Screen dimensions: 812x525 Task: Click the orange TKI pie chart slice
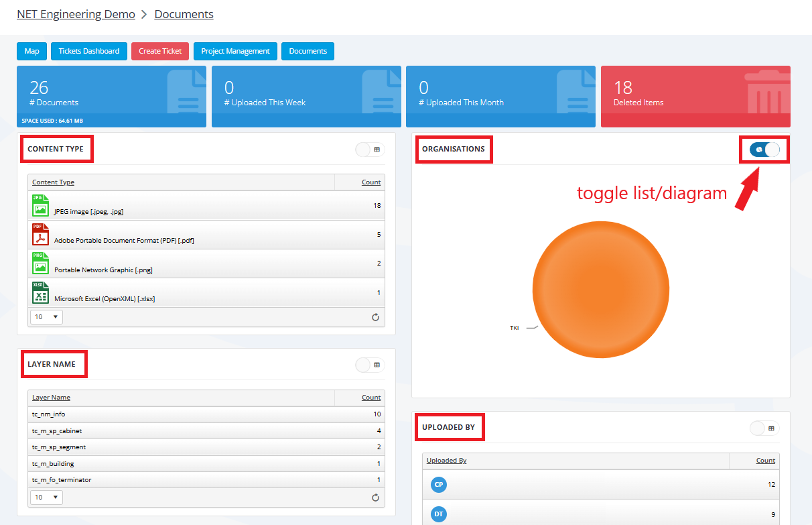click(600, 290)
